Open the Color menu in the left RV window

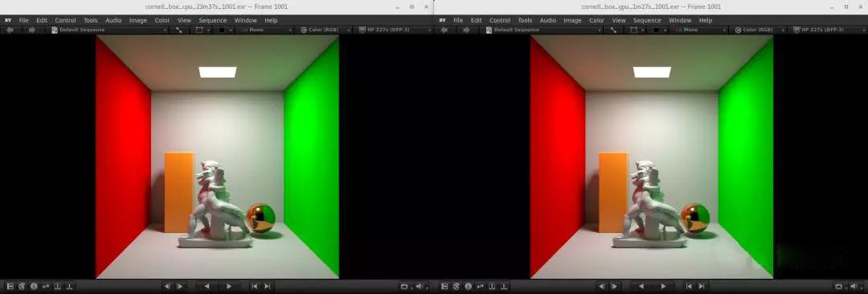point(162,21)
